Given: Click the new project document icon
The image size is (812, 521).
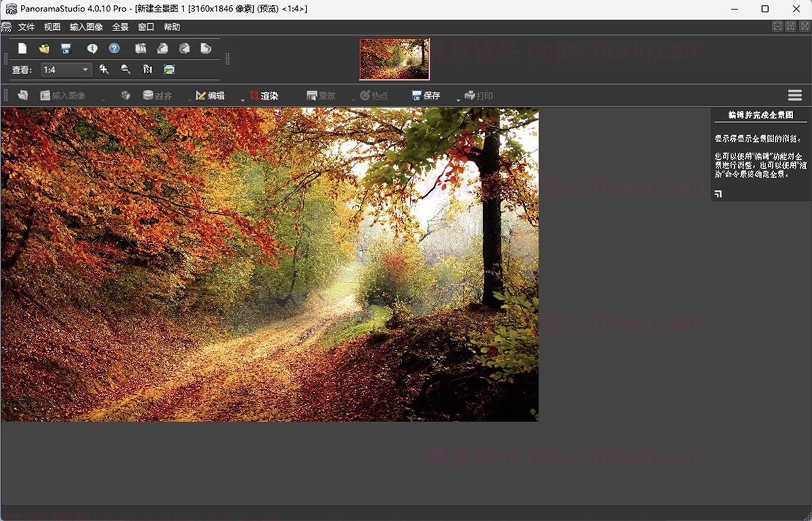Looking at the screenshot, I should (22, 49).
